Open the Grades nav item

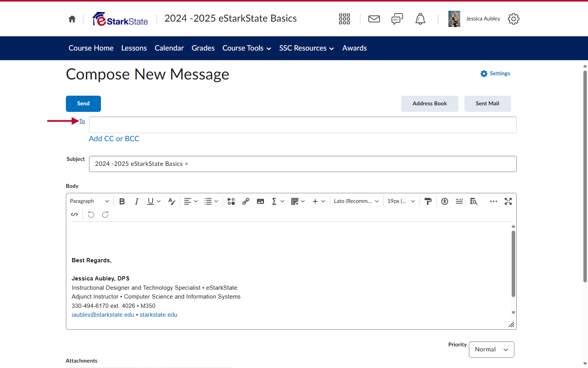(203, 48)
